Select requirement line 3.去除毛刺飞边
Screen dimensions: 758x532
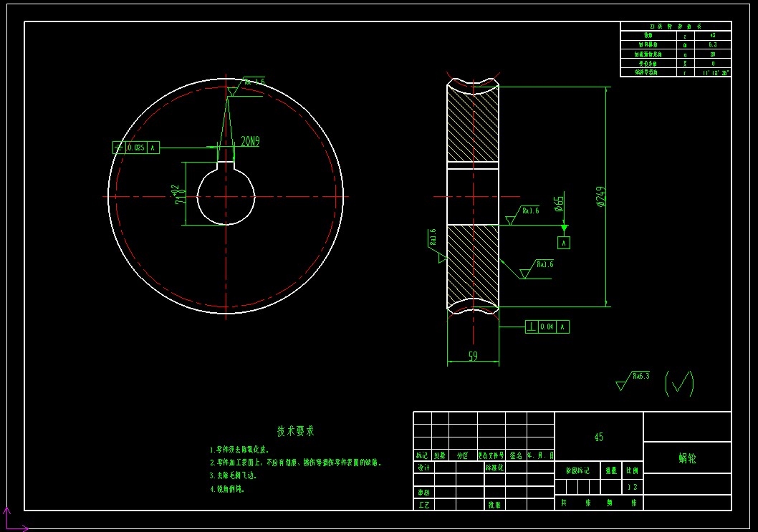point(233,475)
